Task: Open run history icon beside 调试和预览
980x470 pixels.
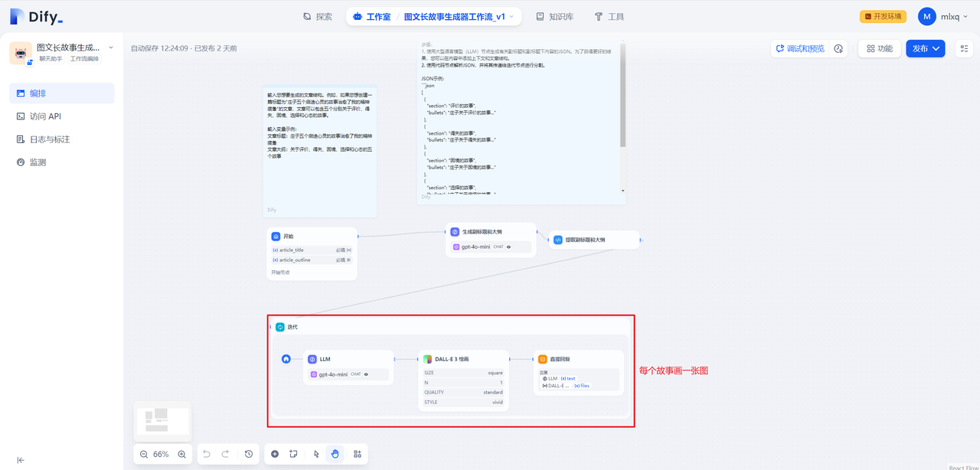Action: [838, 48]
